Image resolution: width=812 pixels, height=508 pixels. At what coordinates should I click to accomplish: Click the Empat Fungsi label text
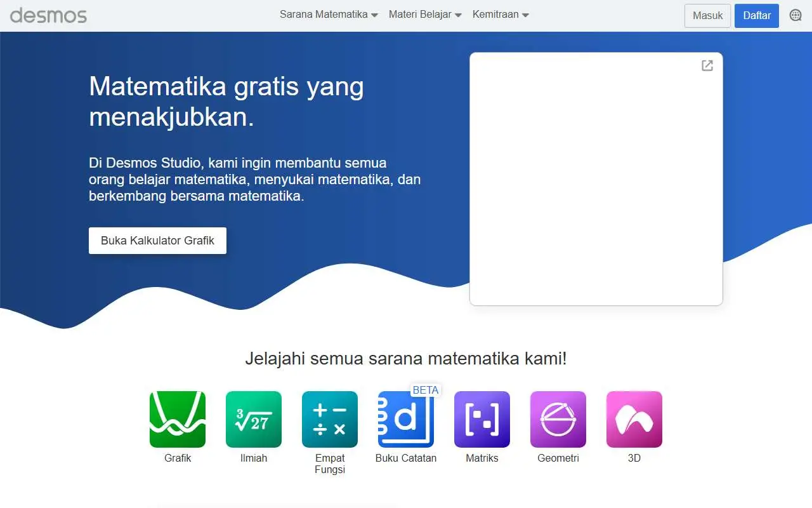coord(330,464)
